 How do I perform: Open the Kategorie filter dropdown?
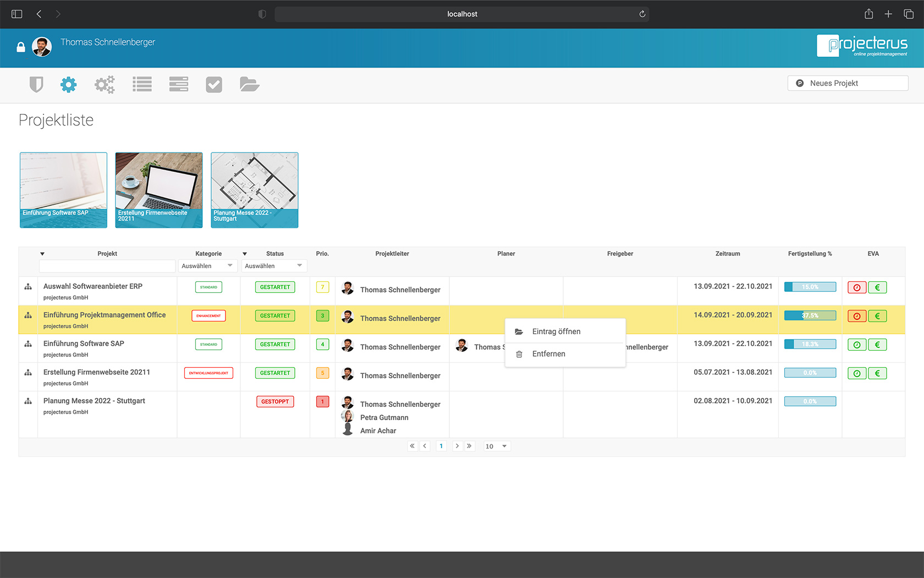click(207, 266)
